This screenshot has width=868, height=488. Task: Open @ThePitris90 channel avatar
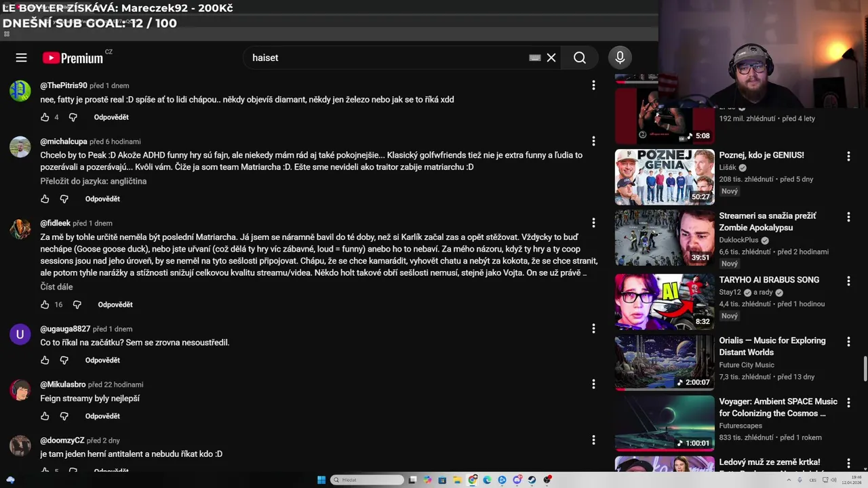pyautogui.click(x=20, y=91)
